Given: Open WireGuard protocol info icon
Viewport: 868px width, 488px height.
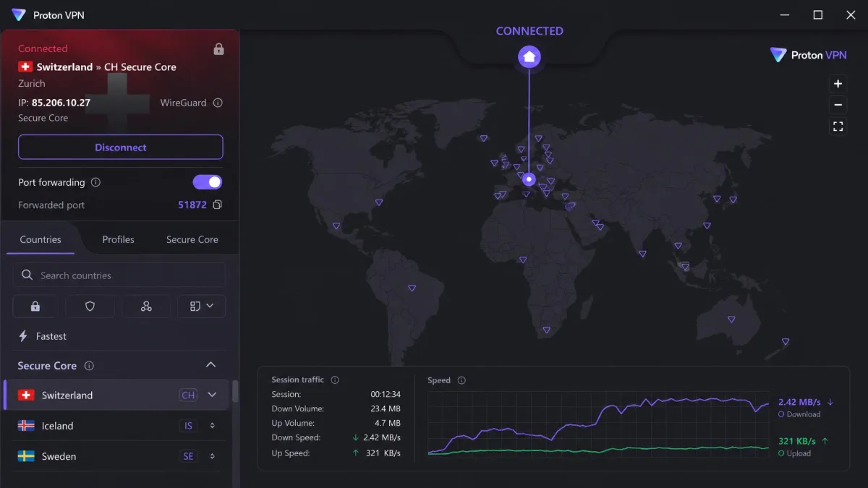Looking at the screenshot, I should click(218, 103).
